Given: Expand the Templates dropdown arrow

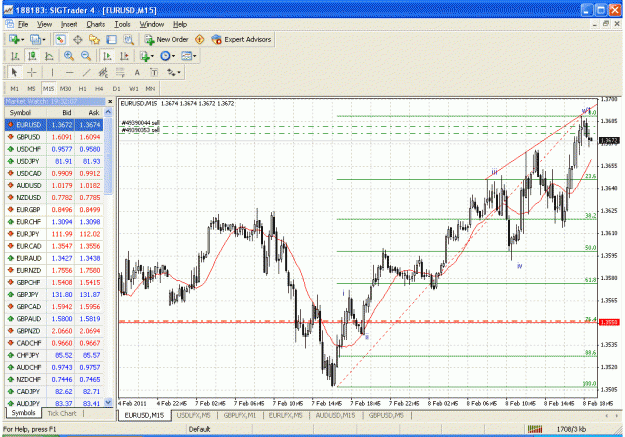Looking at the screenshot, I should (195, 57).
